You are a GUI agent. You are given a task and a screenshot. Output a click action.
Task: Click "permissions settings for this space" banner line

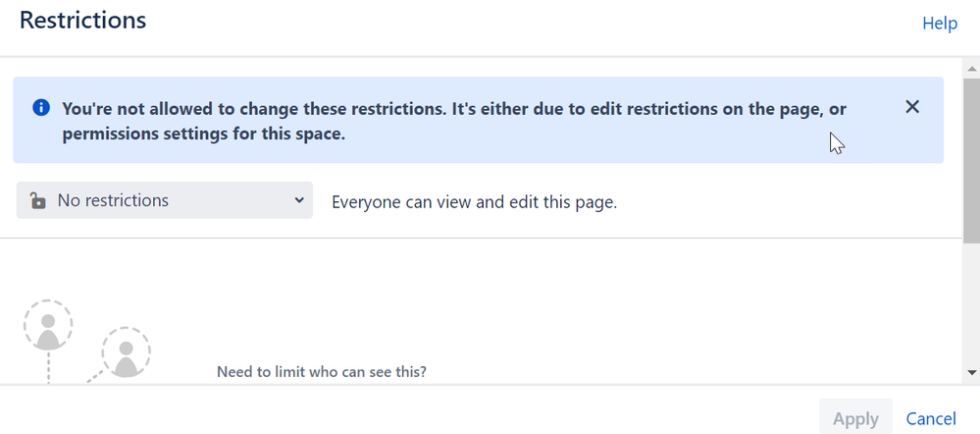pyautogui.click(x=204, y=134)
